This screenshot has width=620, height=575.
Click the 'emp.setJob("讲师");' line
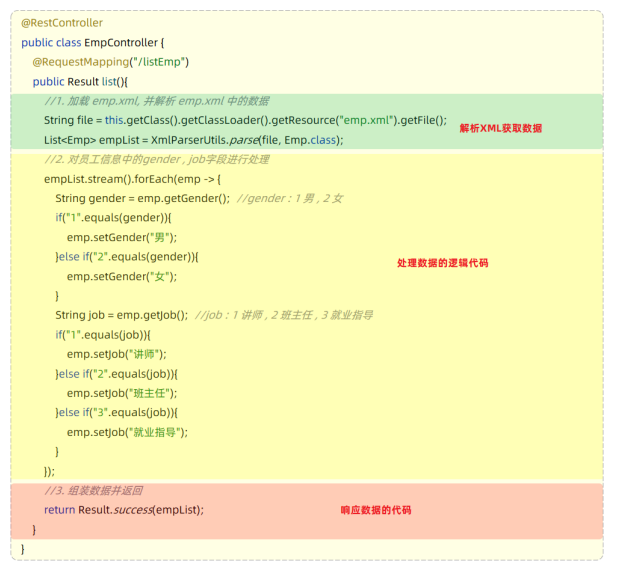coord(117,354)
